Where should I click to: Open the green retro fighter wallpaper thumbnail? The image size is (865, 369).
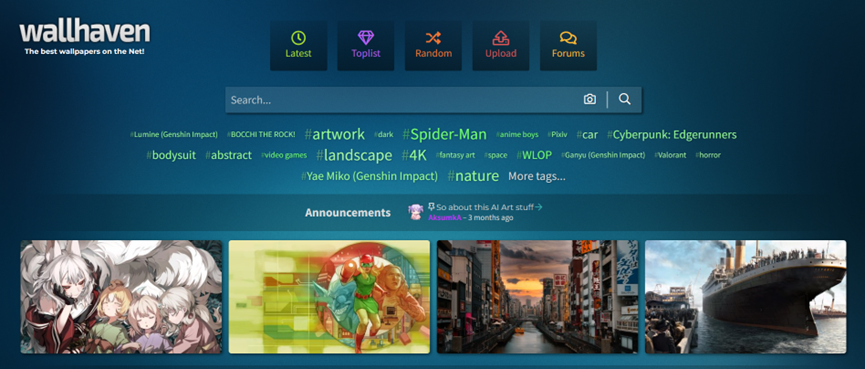coord(329,297)
